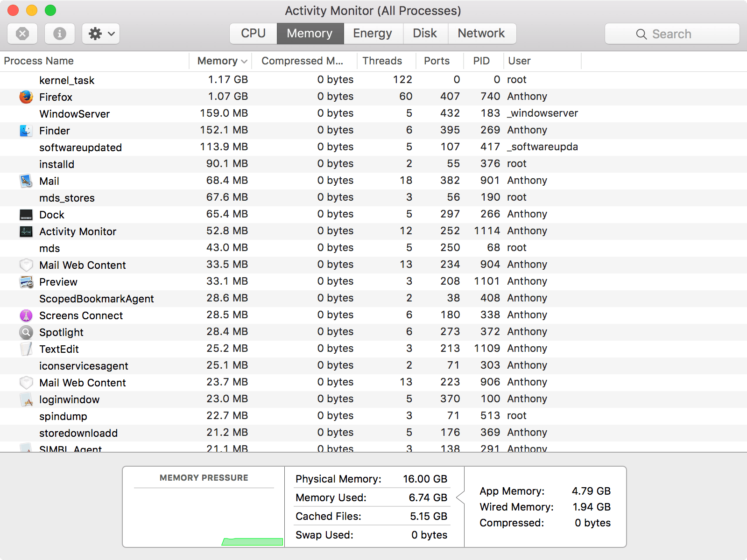Click the Finder process icon
747x560 pixels.
click(26, 130)
